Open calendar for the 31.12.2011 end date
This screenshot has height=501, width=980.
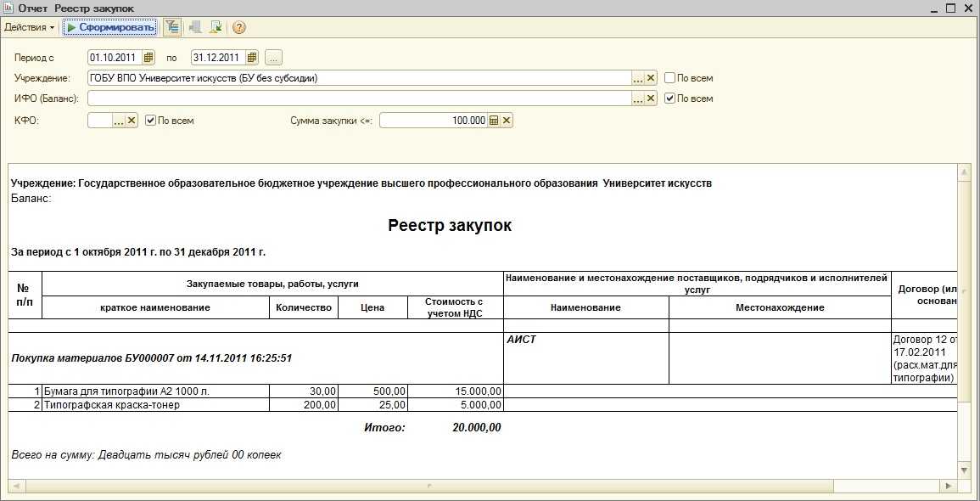[x=251, y=58]
